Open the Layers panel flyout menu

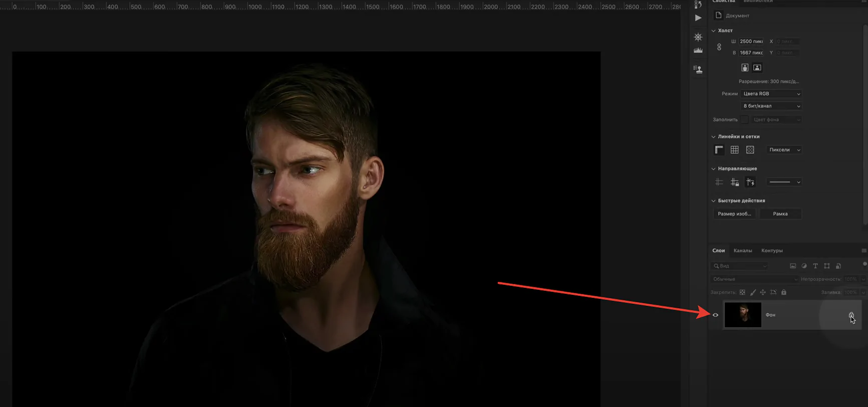tap(864, 251)
